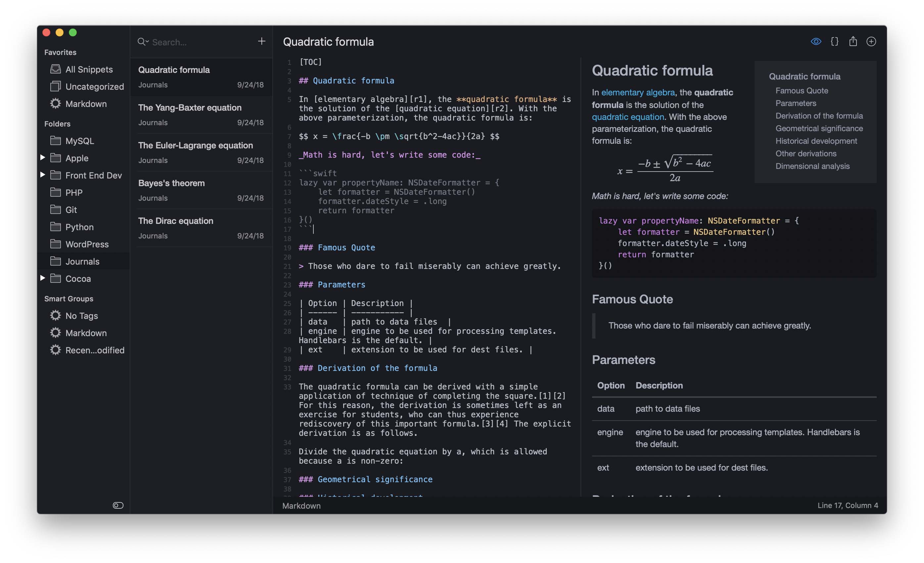Expand the Front End Dev folder triangle
The image size is (924, 563).
(43, 175)
